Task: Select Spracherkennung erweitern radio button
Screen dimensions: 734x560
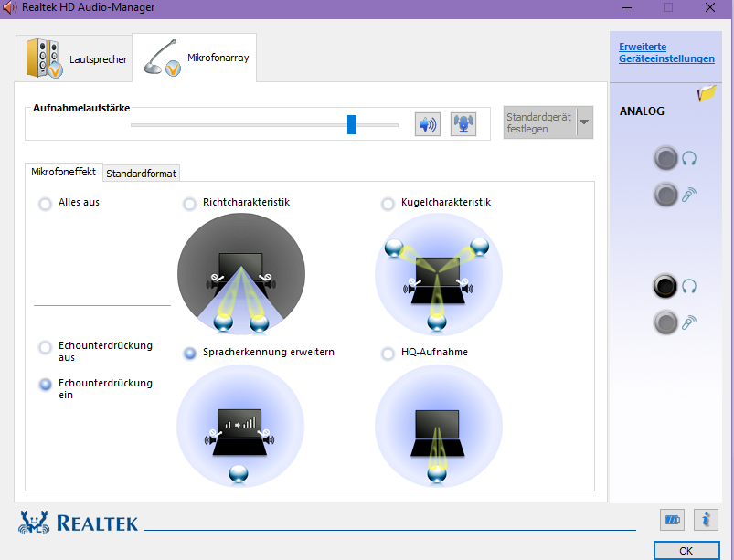Action: point(189,354)
